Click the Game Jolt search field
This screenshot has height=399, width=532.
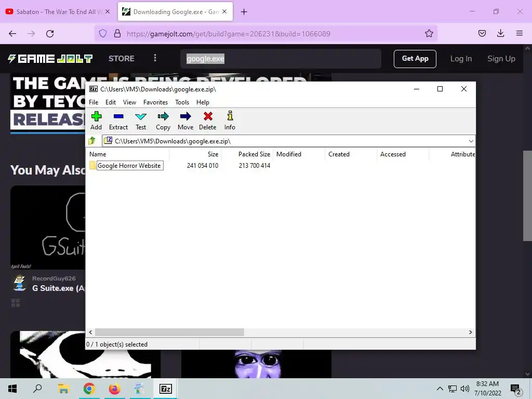tap(281, 59)
